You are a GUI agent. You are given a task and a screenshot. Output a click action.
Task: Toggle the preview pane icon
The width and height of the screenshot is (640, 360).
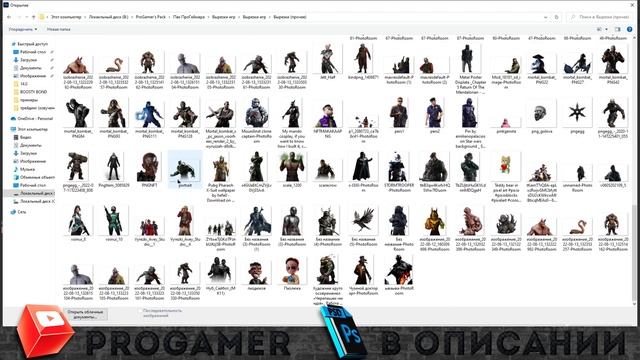(618, 29)
